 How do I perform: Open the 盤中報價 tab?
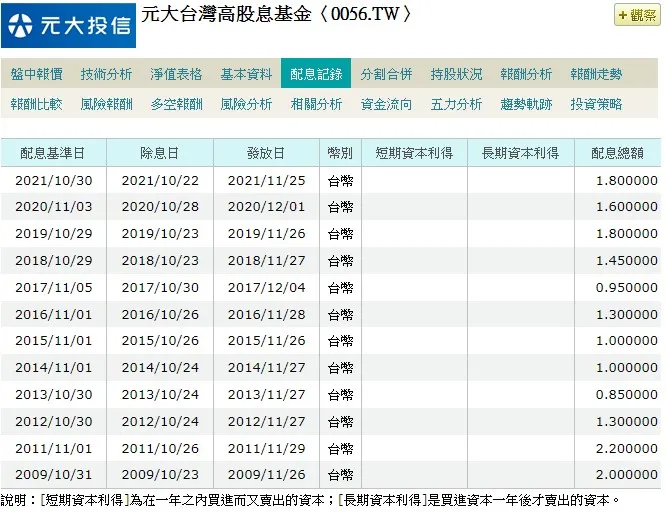(x=37, y=74)
